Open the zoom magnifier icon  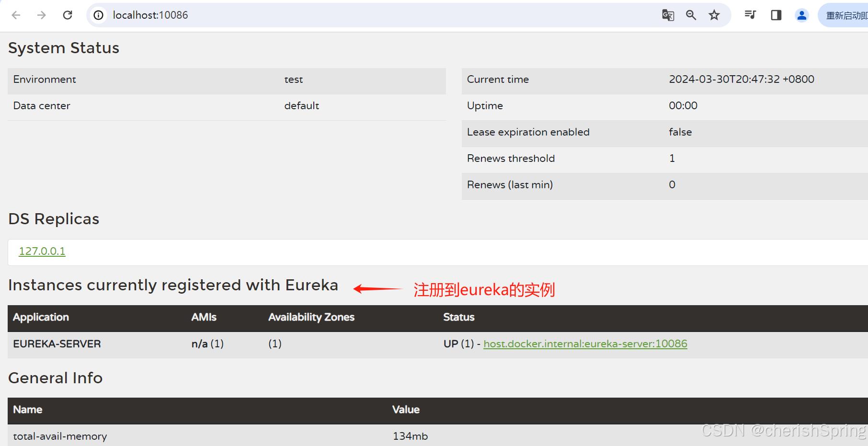coord(691,15)
